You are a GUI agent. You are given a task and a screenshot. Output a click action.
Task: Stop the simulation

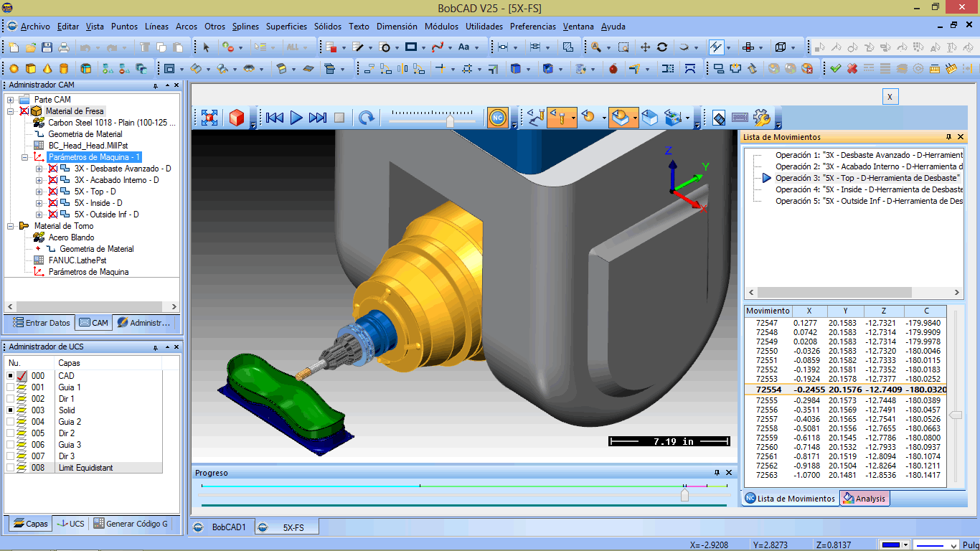(339, 118)
